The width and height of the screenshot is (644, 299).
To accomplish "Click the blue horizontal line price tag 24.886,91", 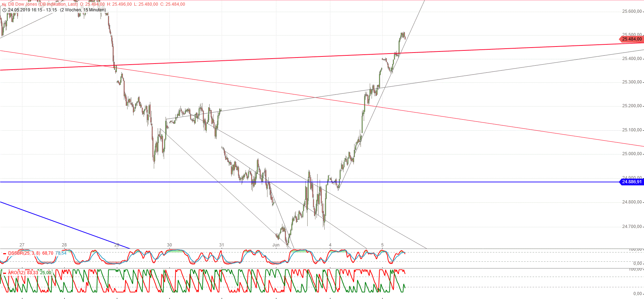I will click(632, 182).
